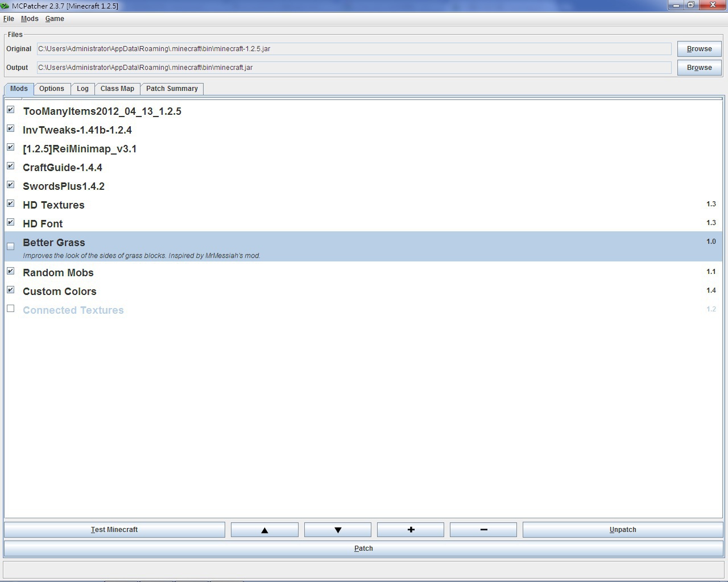Toggle the InvTweaks-1.41b-1.2.4 checkbox
This screenshot has width=728, height=582.
click(x=11, y=128)
